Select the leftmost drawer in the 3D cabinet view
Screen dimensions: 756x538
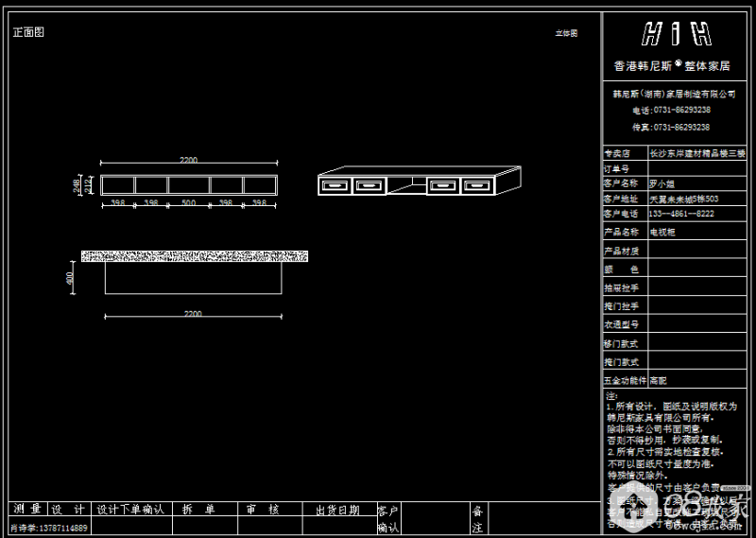pos(335,185)
